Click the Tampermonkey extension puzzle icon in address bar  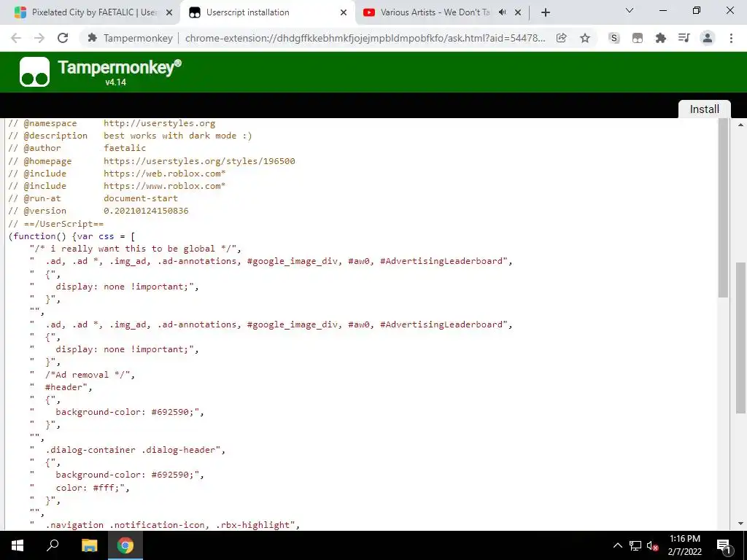[93, 38]
